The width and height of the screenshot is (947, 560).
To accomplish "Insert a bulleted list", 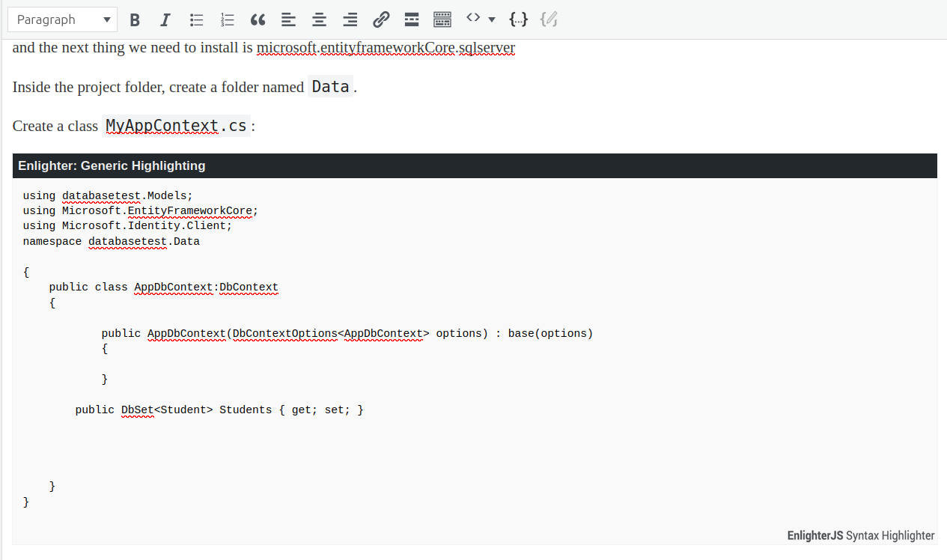I will click(x=197, y=20).
